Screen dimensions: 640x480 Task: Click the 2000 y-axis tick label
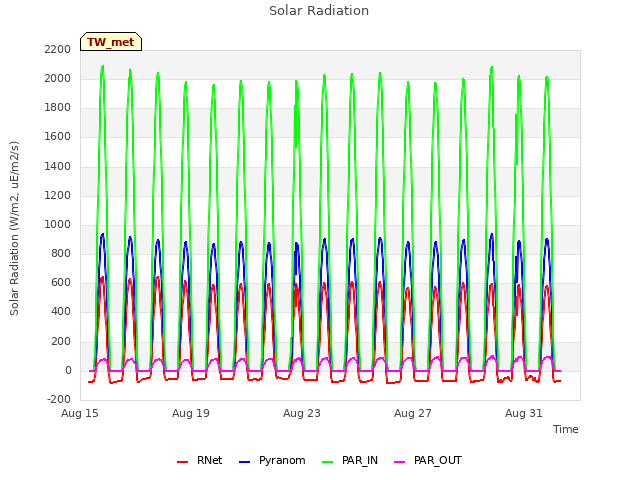(x=58, y=78)
